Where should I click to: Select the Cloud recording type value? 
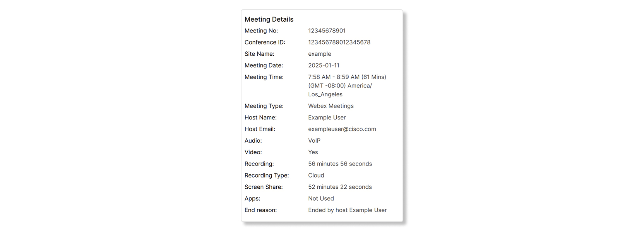[x=316, y=176]
